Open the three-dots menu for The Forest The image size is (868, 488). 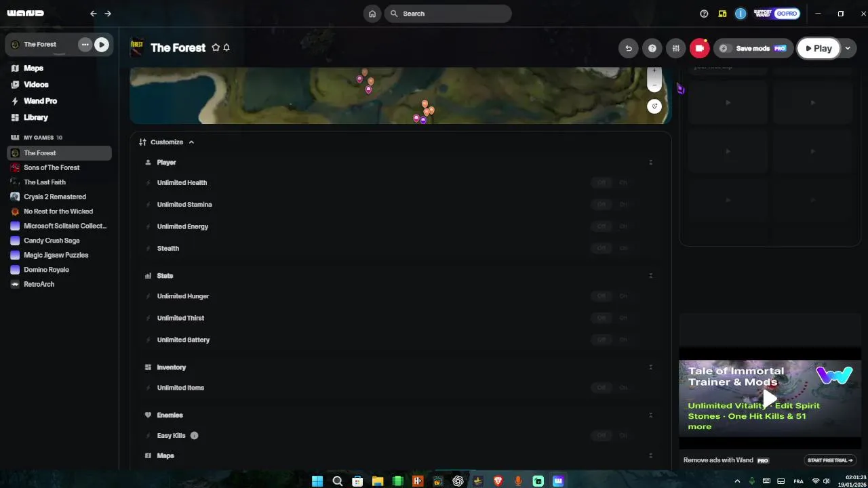pos(85,44)
